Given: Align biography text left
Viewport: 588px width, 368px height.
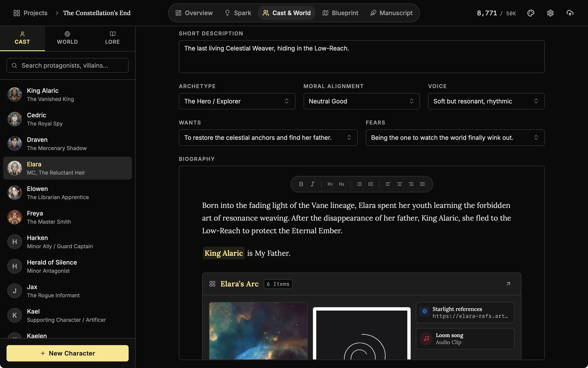Looking at the screenshot, I should [x=388, y=184].
